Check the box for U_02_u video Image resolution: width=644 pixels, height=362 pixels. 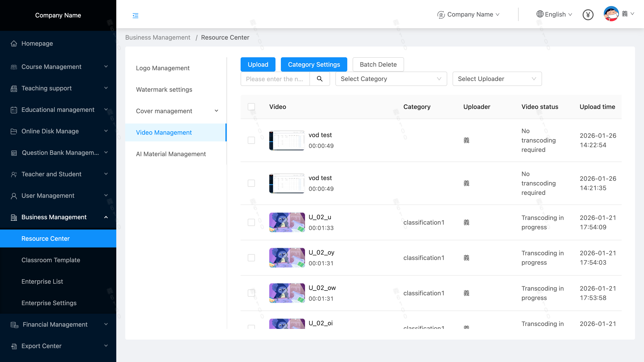(251, 222)
